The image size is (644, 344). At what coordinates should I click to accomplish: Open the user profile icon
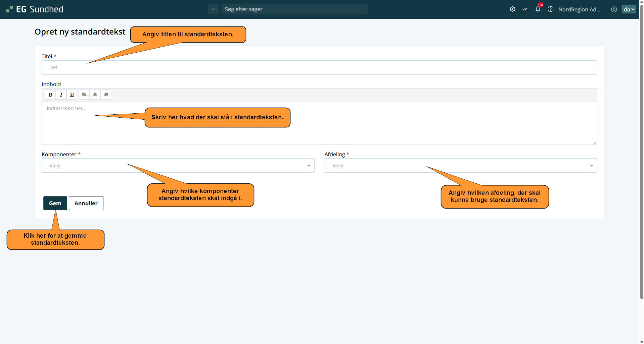coord(614,9)
